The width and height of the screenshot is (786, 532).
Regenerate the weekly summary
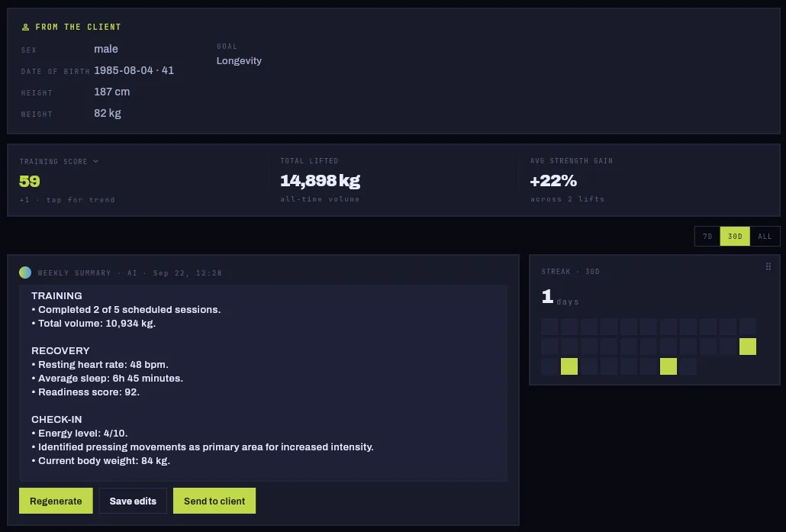56,501
